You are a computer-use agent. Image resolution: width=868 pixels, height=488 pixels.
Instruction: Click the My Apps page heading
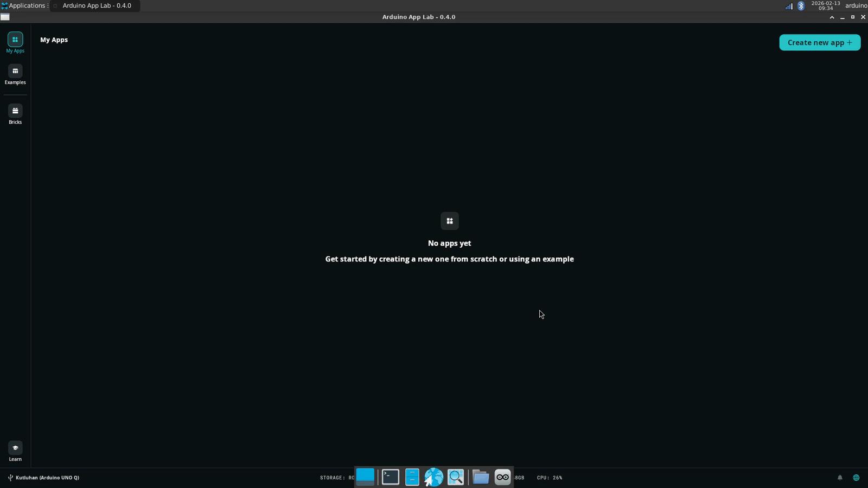pyautogui.click(x=54, y=40)
